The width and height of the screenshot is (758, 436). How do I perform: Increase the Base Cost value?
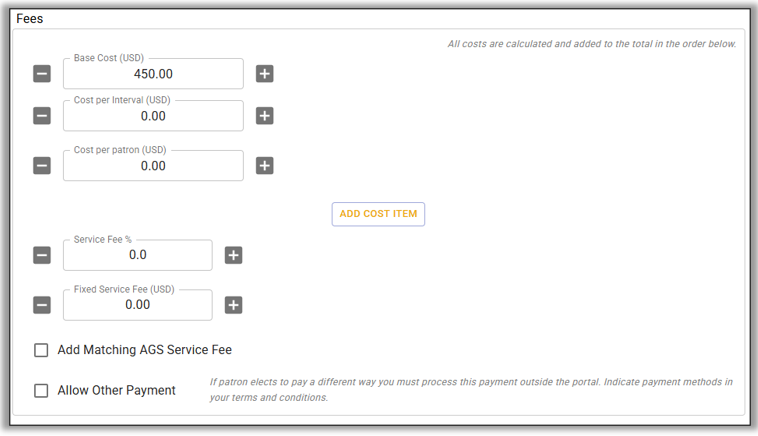coord(264,74)
